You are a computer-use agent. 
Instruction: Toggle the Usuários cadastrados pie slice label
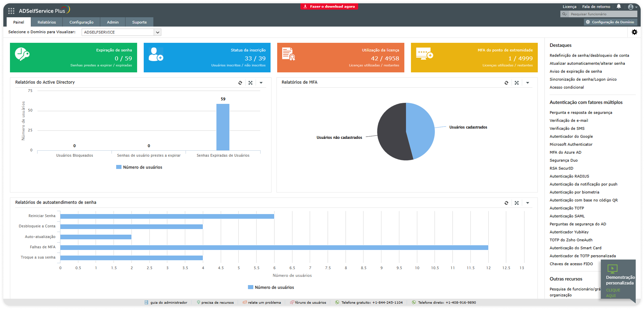pyautogui.click(x=468, y=127)
